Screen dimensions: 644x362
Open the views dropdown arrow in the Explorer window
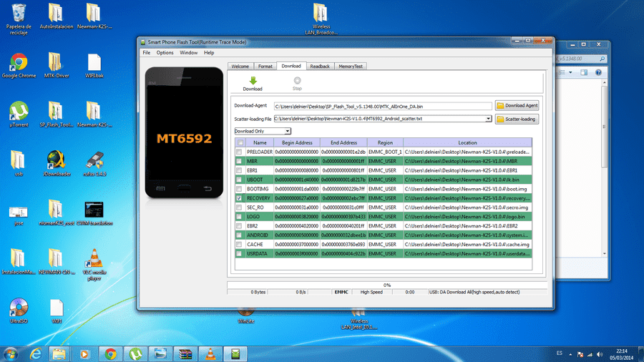pyautogui.click(x=570, y=72)
